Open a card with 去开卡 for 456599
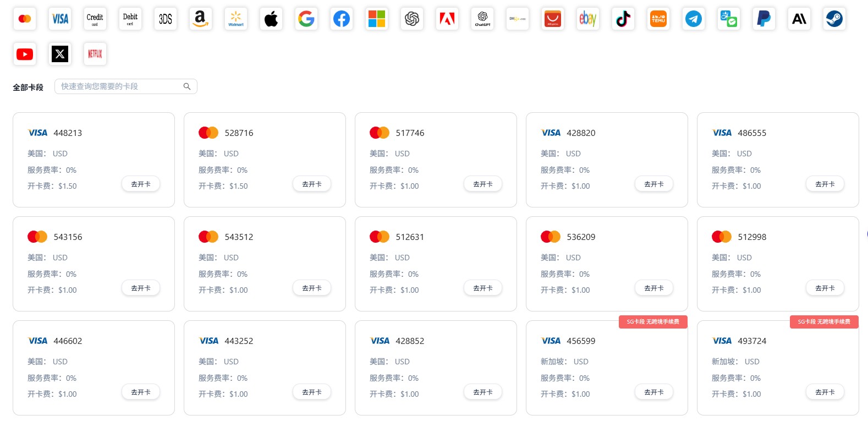 point(654,392)
